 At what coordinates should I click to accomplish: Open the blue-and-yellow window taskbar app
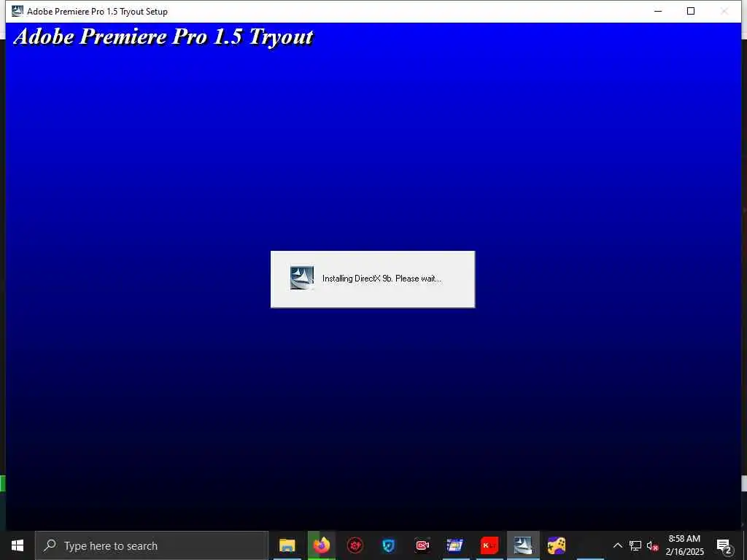455,545
